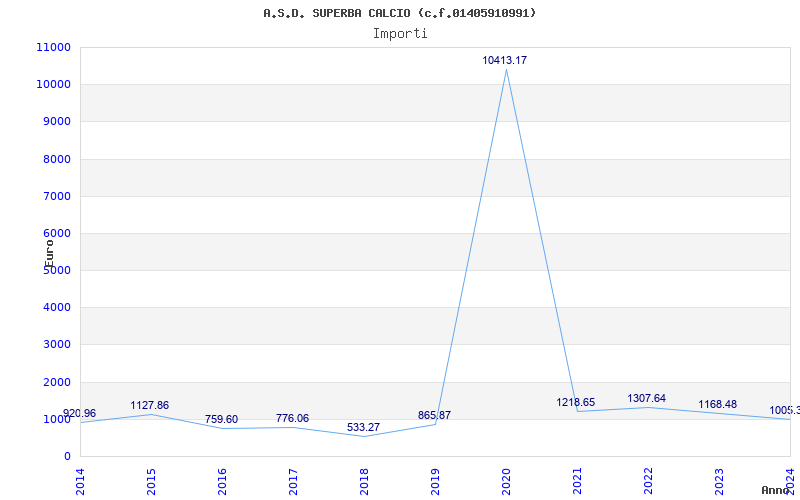800x500 pixels.
Task: Click the 3000 y-axis tick label
Action: coord(56,345)
